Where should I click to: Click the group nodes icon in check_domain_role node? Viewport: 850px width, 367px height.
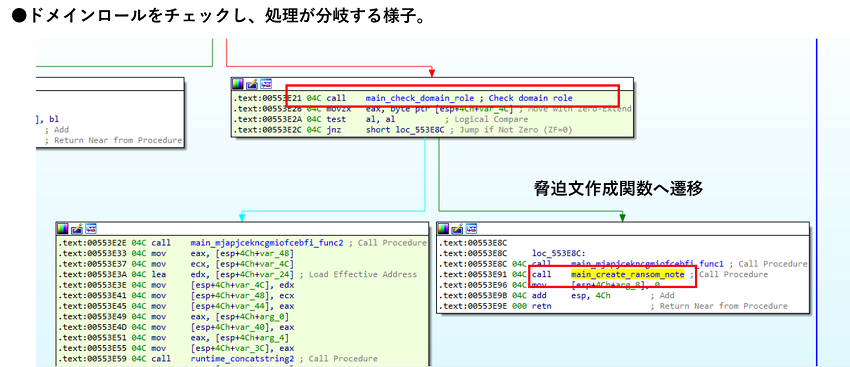point(266,84)
